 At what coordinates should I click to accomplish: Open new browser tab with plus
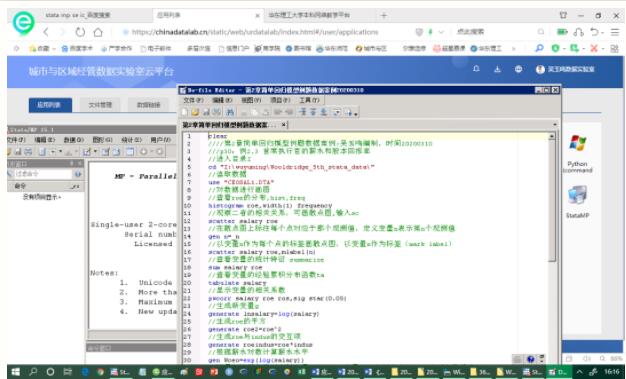(x=384, y=15)
